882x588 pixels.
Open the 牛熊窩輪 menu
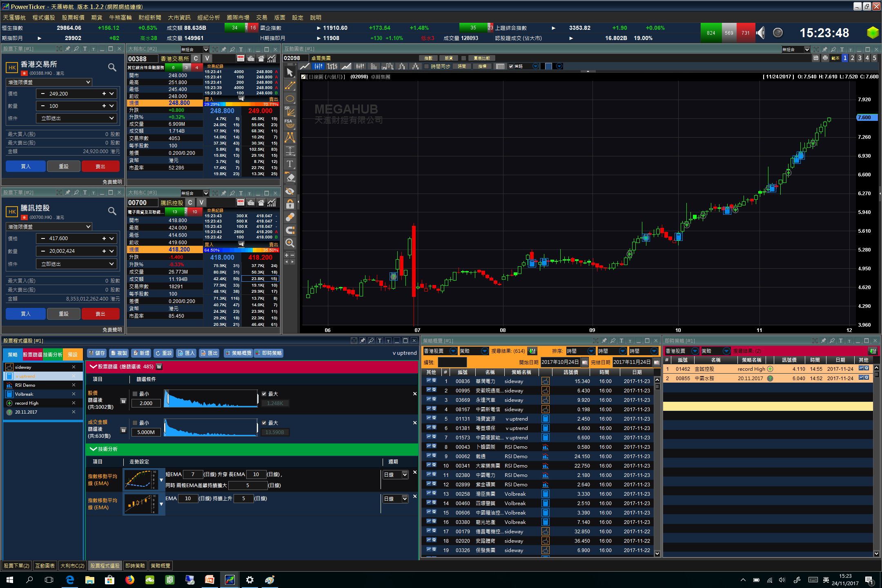(x=120, y=18)
